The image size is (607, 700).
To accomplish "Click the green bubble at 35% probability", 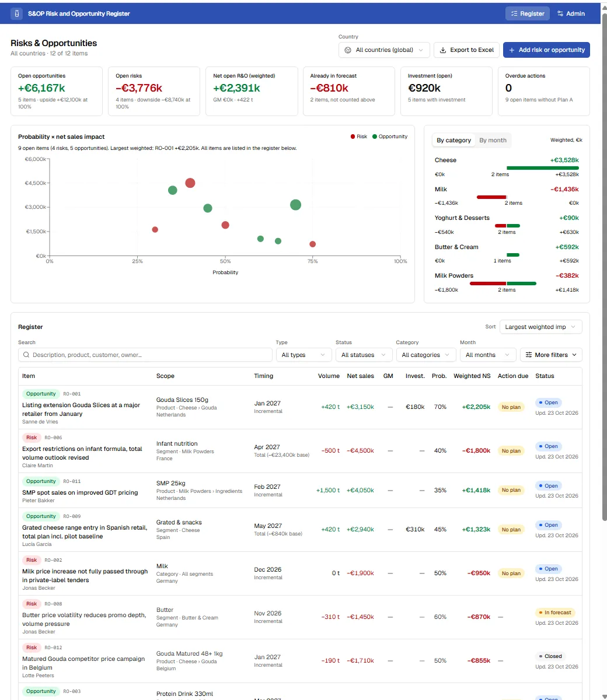I will 172,190.
